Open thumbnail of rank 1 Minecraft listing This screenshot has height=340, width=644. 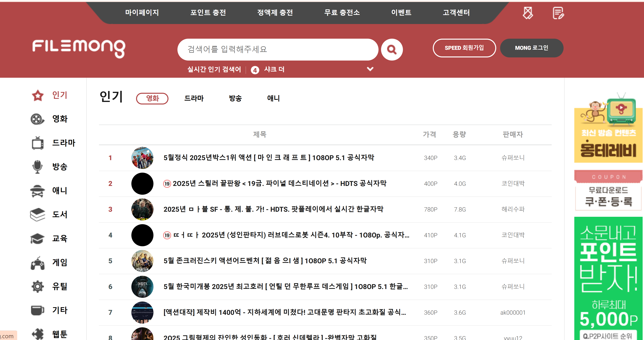[x=142, y=158]
